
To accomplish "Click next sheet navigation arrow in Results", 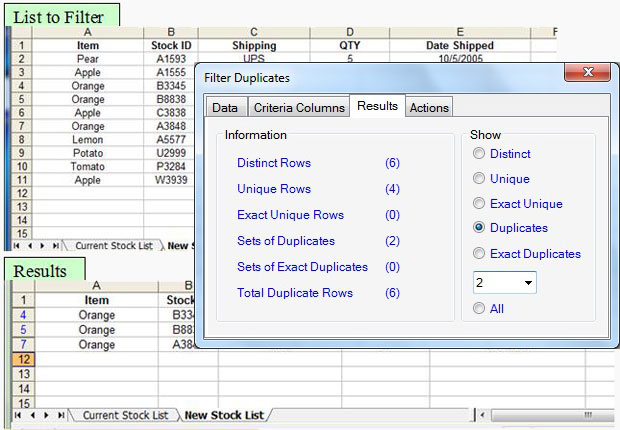I will click(46, 415).
